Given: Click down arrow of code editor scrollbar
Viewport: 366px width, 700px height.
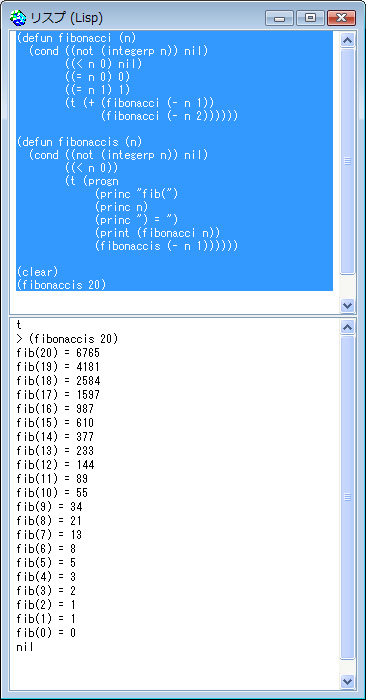Looking at the screenshot, I should [x=347, y=305].
